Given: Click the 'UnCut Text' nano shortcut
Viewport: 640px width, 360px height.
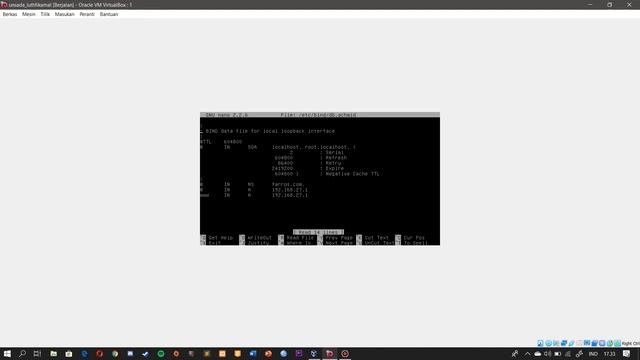Looking at the screenshot, I should click(379, 243).
